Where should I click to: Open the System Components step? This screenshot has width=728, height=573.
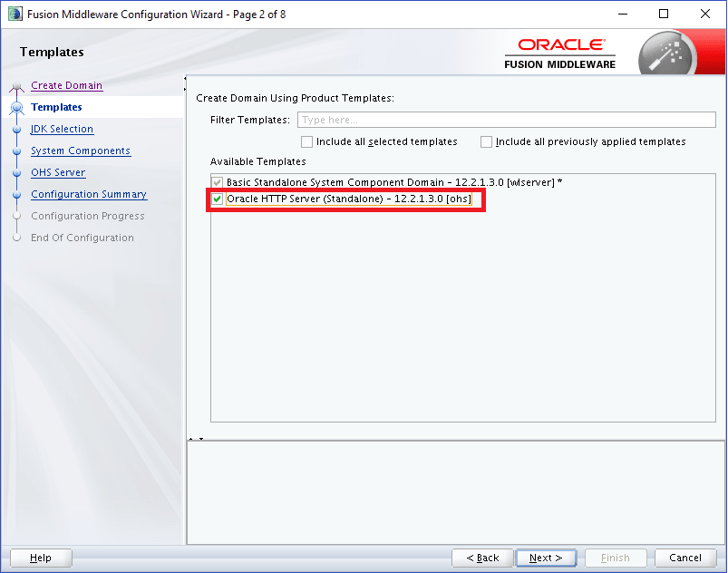tap(81, 151)
